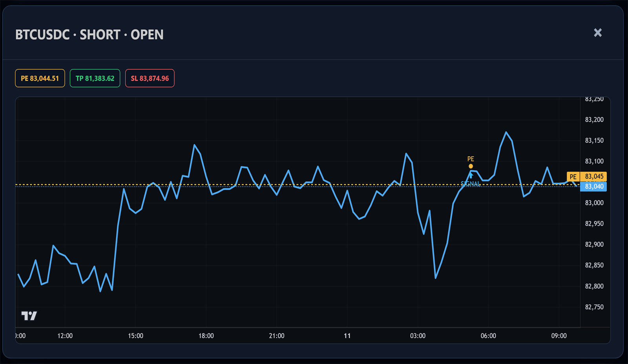
Task: Click the 83,150 price axis label
Action: point(594,140)
